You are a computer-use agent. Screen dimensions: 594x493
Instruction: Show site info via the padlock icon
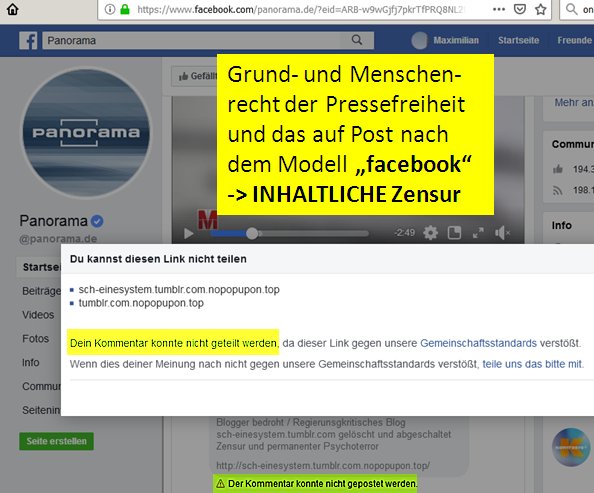125,9
